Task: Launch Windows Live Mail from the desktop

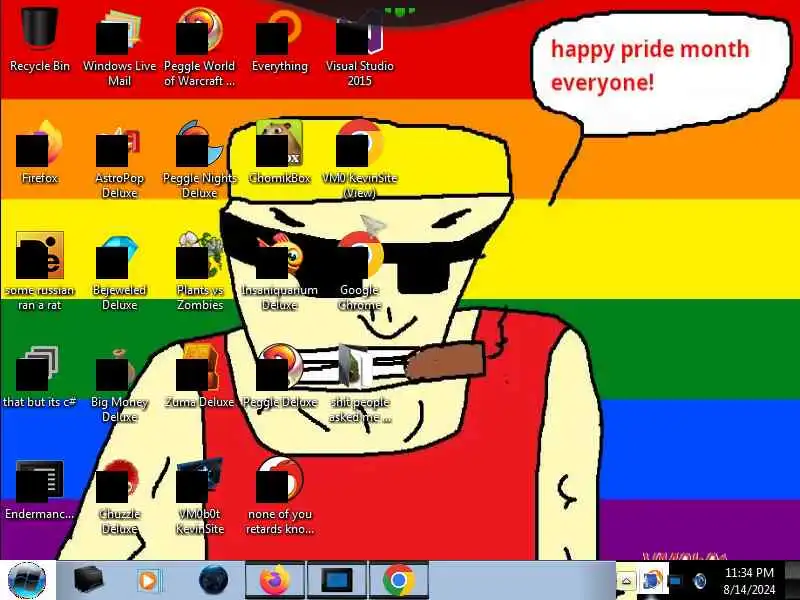Action: (x=119, y=46)
